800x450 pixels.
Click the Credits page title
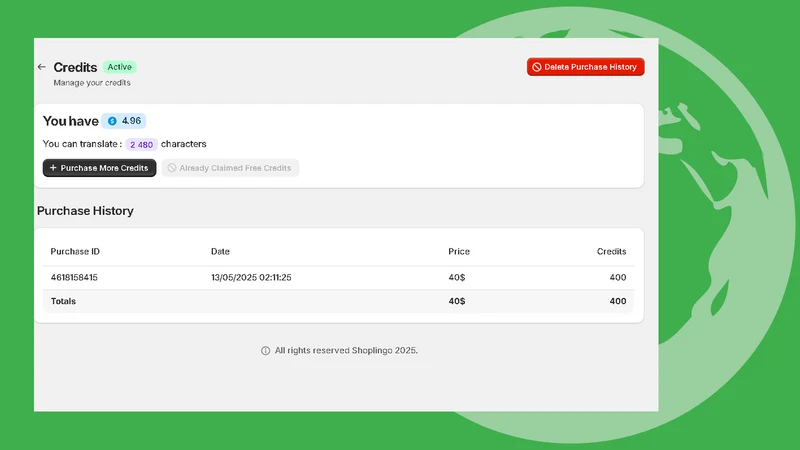coord(75,67)
